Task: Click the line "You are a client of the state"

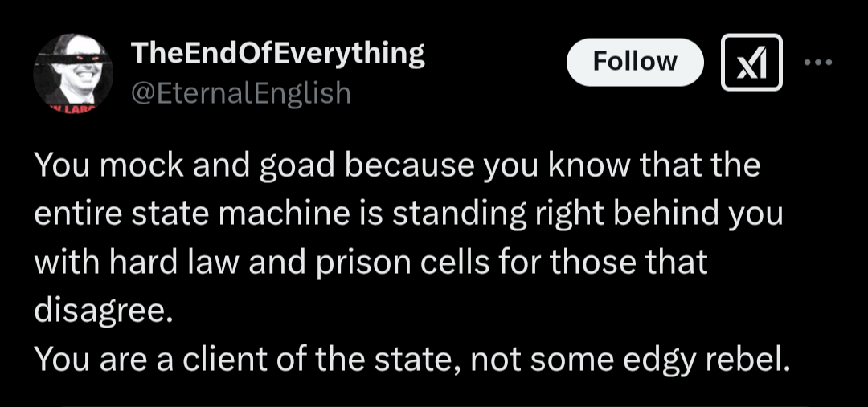Action: pyautogui.click(x=410, y=360)
